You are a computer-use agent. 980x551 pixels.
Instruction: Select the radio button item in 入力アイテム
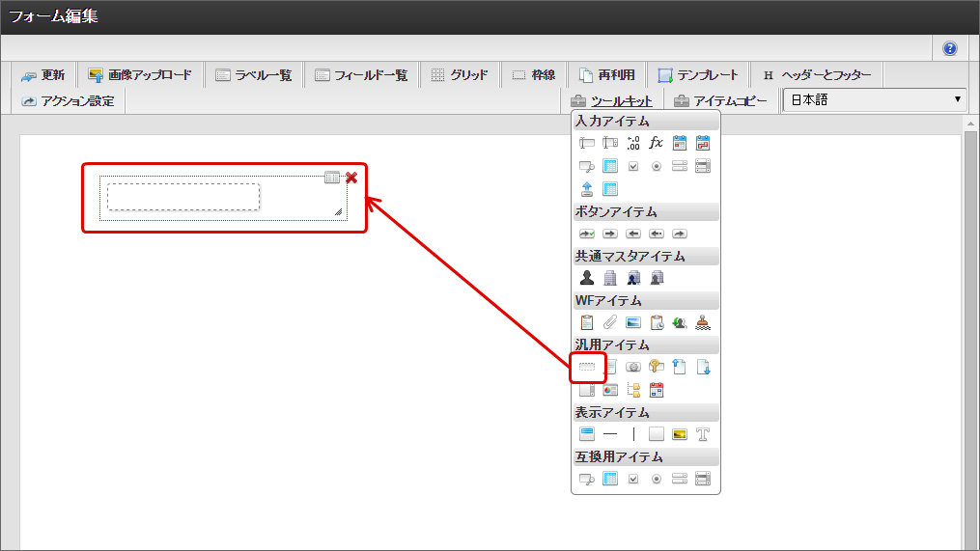[657, 166]
